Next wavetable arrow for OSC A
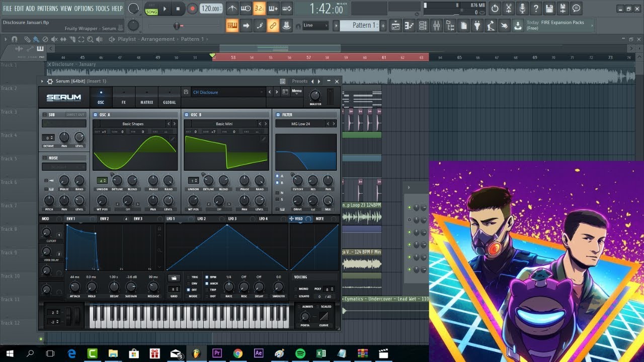The height and width of the screenshot is (362, 644). click(x=175, y=124)
